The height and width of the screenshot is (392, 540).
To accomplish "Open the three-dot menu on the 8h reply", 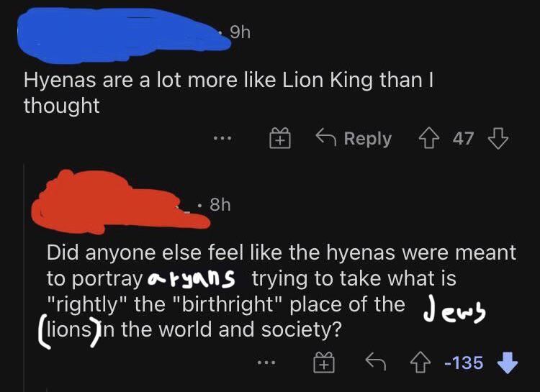I will click(x=267, y=363).
